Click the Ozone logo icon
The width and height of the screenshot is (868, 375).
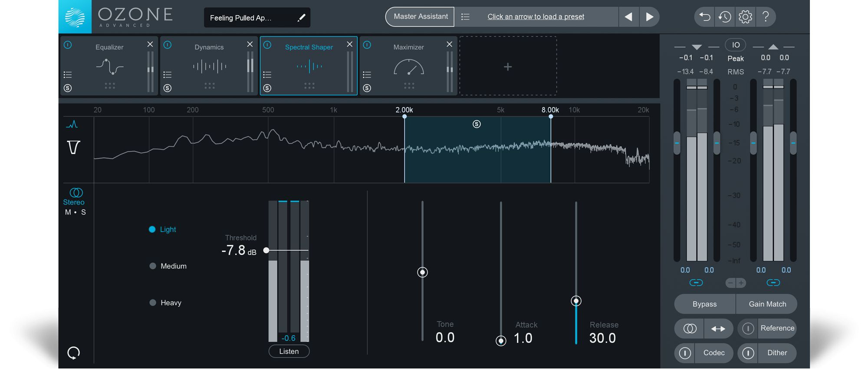pos(75,17)
